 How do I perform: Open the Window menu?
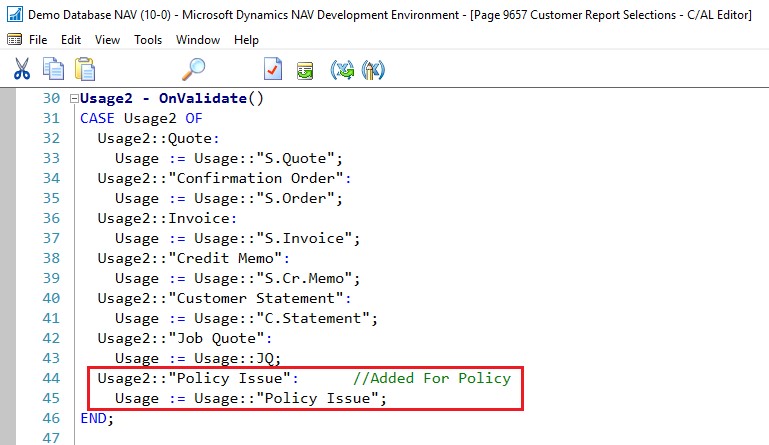click(198, 40)
